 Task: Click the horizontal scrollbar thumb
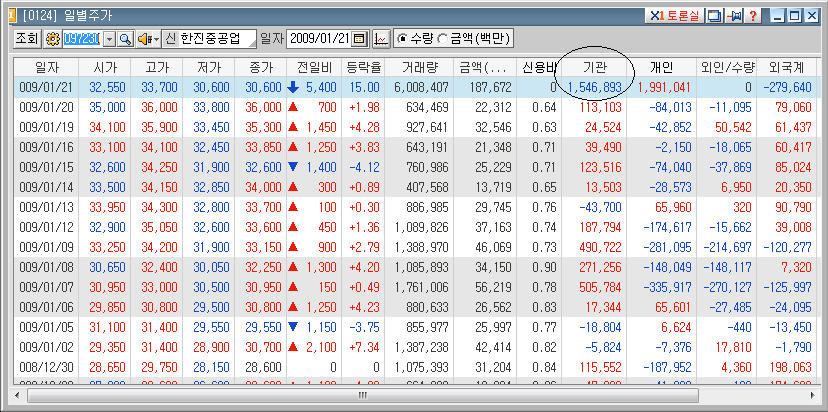pyautogui.click(x=363, y=395)
